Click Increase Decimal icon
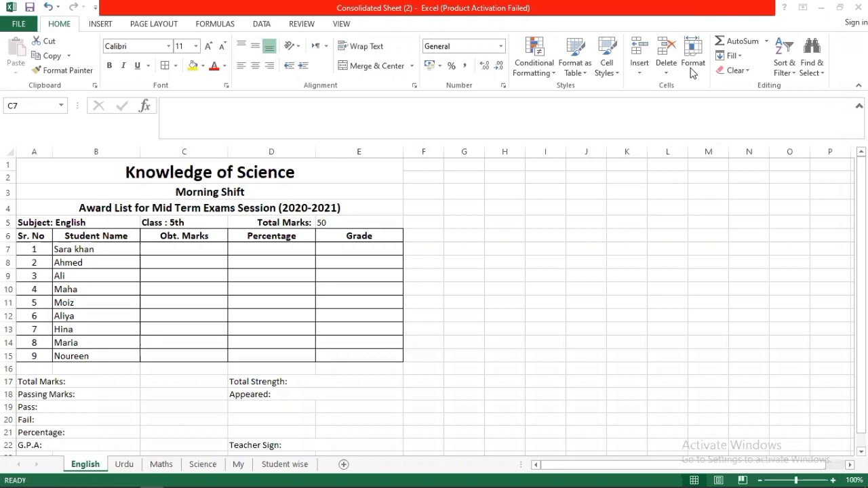This screenshot has width=868, height=488. [484, 66]
